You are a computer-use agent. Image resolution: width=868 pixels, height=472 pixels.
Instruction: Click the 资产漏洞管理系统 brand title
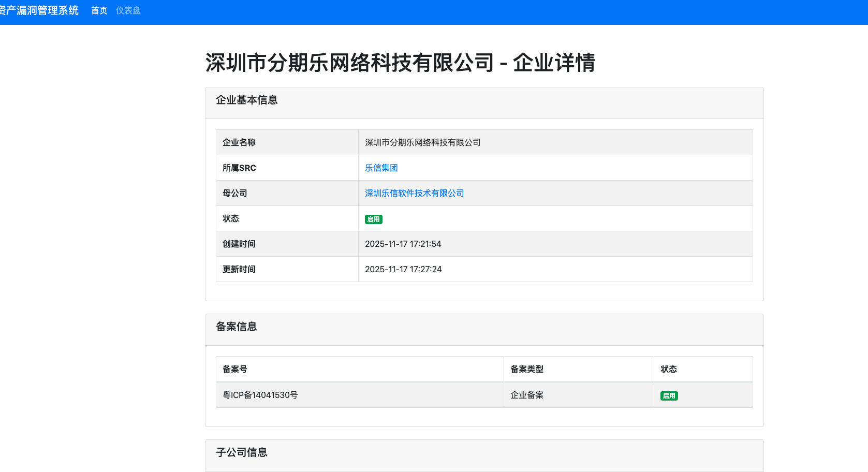click(39, 11)
